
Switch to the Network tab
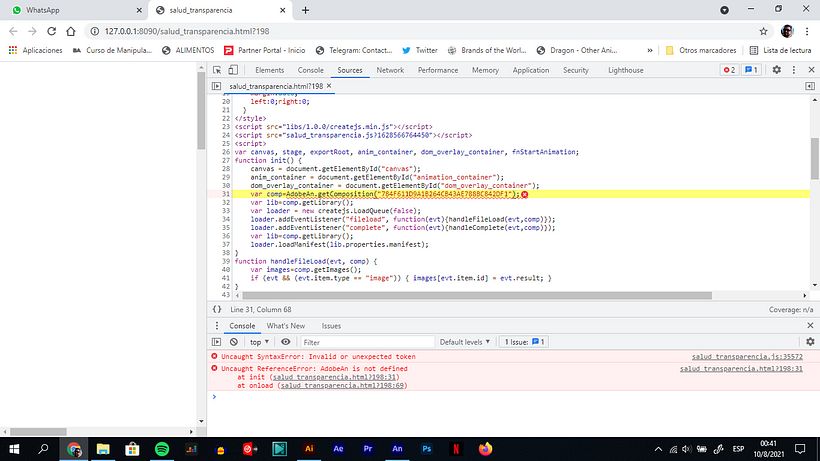coord(390,70)
